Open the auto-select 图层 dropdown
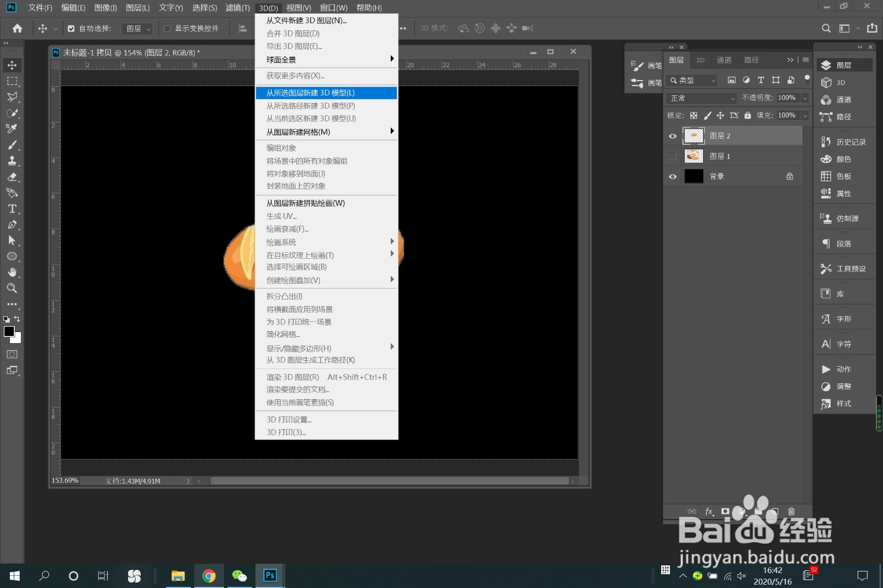This screenshot has width=883, height=588. tap(137, 29)
